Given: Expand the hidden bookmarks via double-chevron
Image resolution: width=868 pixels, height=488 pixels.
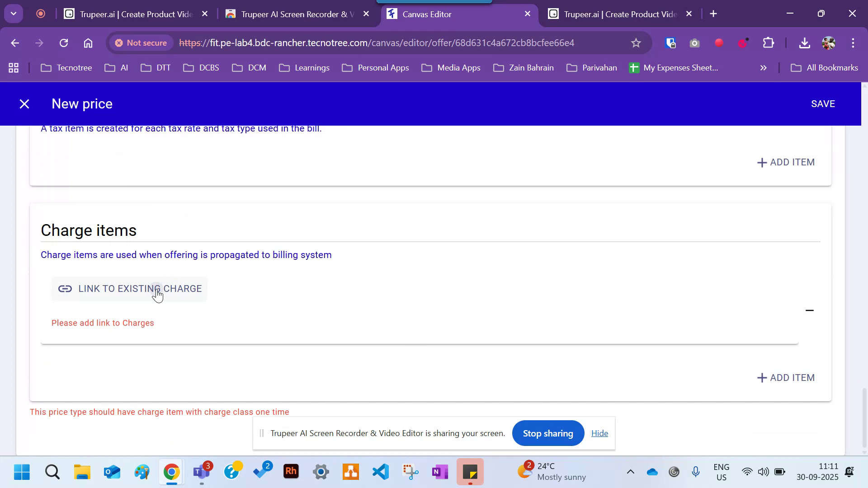Looking at the screenshot, I should point(763,68).
